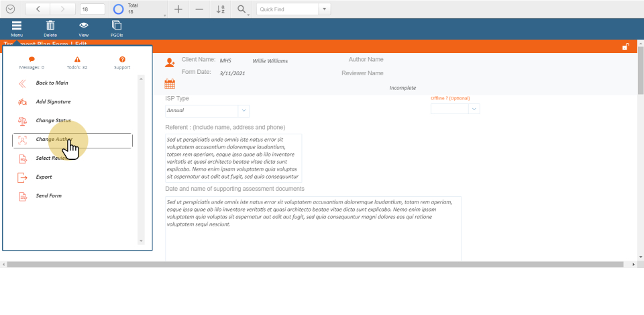Viewport: 644px width, 315px height.
Task: Click the add record plus icon
Action: pyautogui.click(x=178, y=9)
